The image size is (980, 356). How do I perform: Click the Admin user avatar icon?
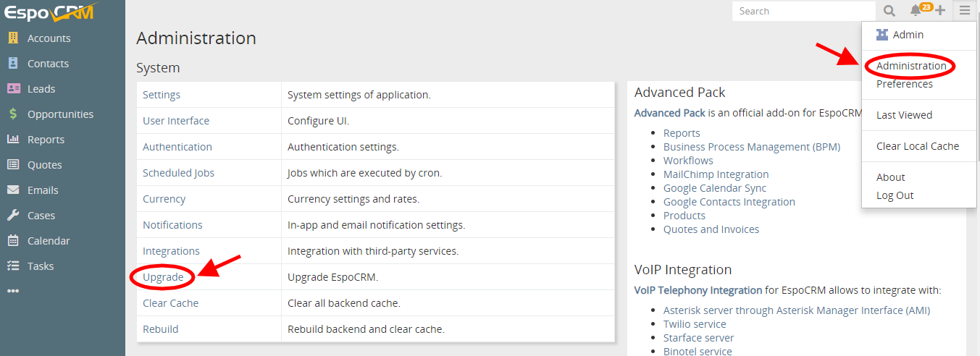(x=882, y=35)
